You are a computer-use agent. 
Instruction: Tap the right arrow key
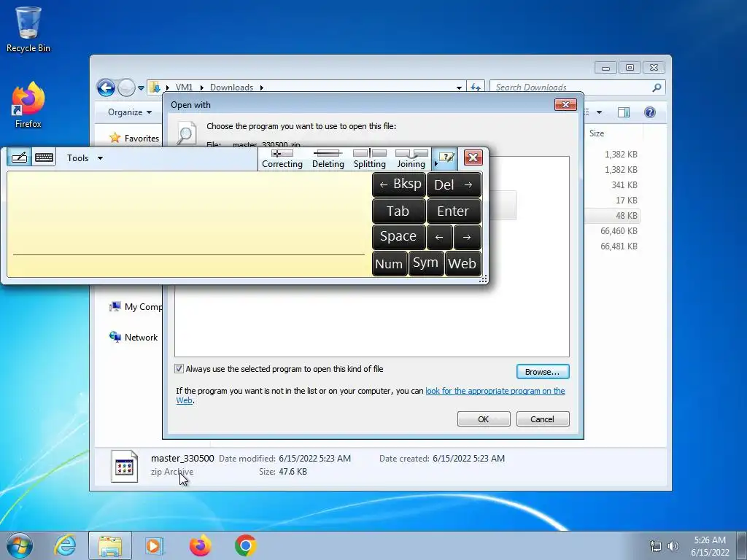(x=468, y=237)
